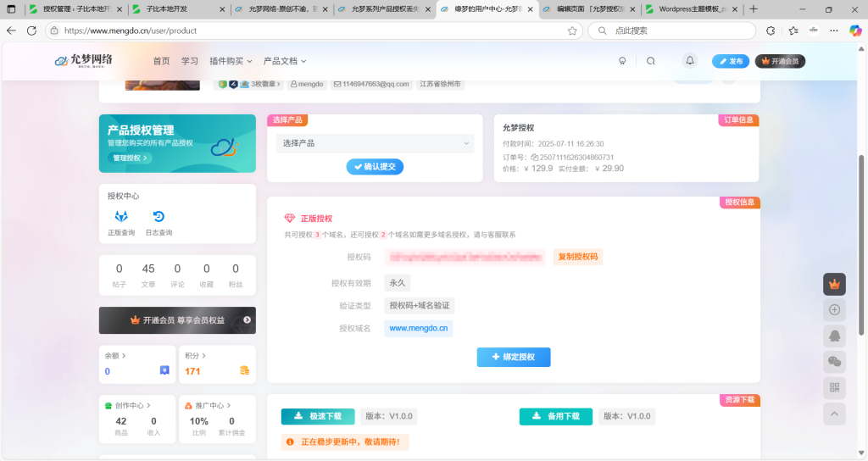Click the crown icon in the right sidebar
The image size is (868, 461).
click(834, 285)
